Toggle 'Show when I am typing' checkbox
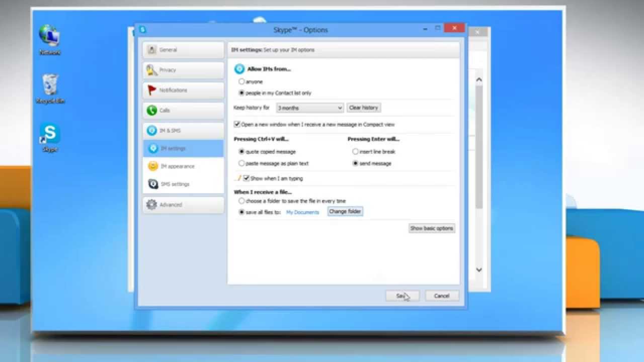 click(247, 178)
